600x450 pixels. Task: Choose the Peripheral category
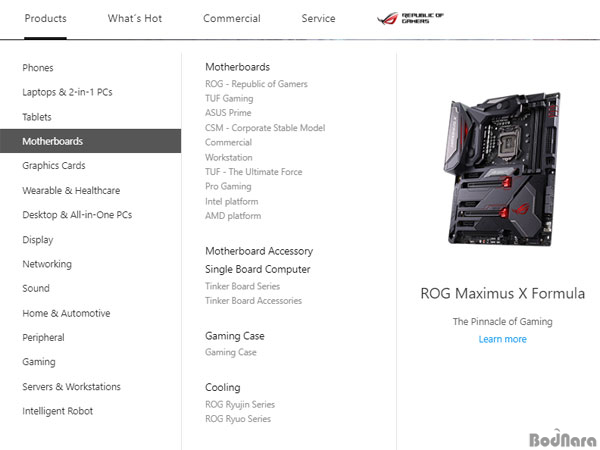43,338
